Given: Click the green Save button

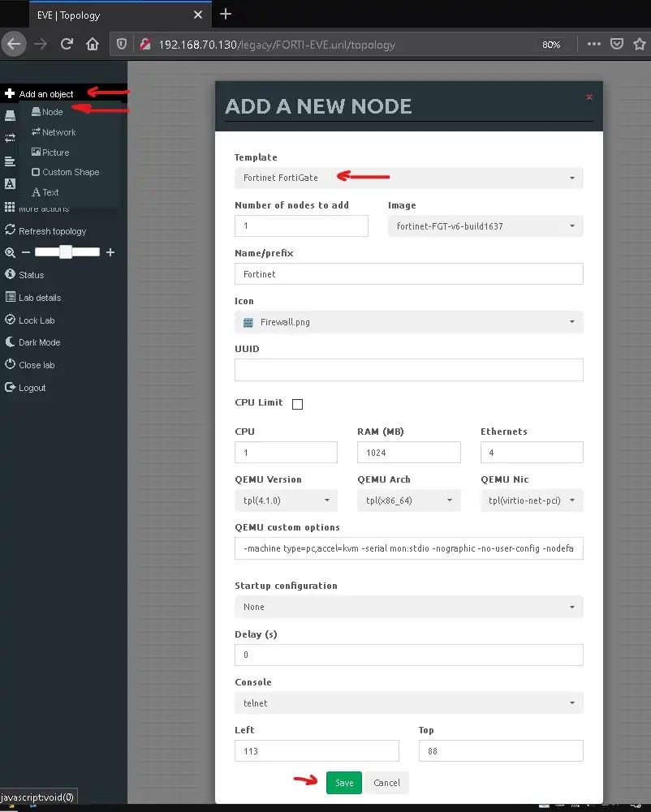Looking at the screenshot, I should (344, 783).
